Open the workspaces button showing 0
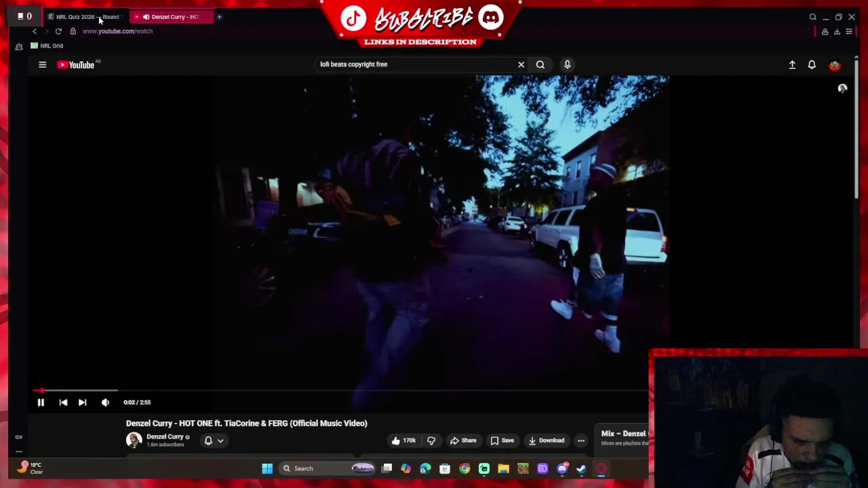The width and height of the screenshot is (868, 488). (x=24, y=16)
